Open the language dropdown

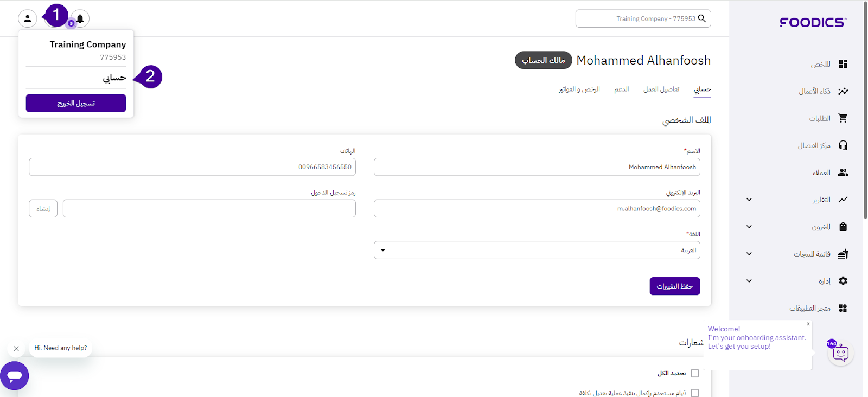click(537, 250)
